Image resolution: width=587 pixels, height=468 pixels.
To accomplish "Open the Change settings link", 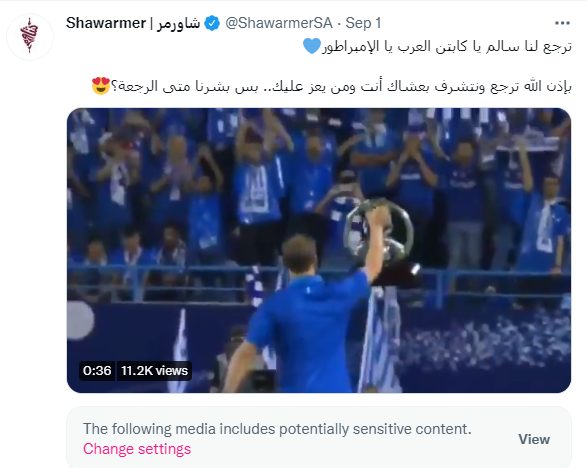I will (x=137, y=449).
